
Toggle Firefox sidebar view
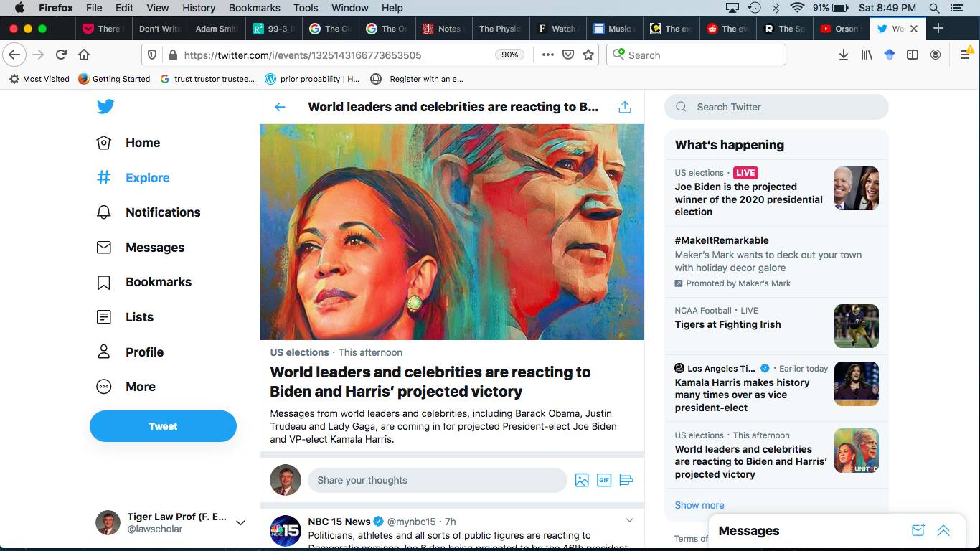pos(913,55)
